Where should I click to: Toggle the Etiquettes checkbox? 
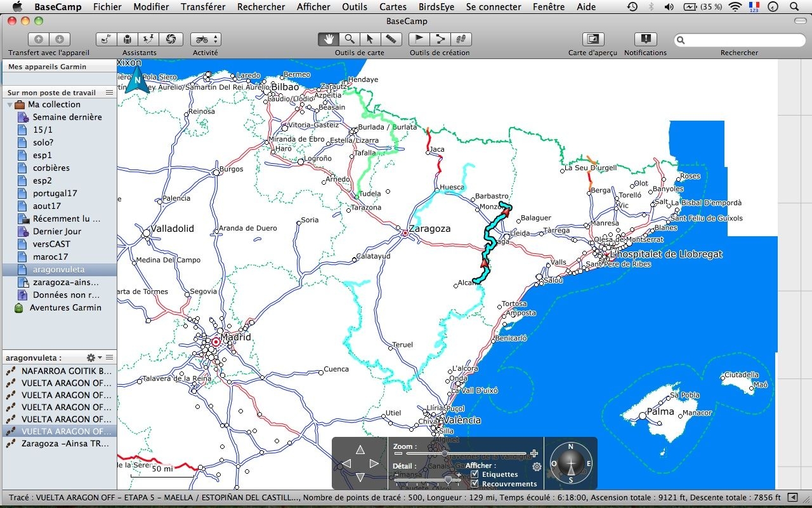pyautogui.click(x=475, y=474)
